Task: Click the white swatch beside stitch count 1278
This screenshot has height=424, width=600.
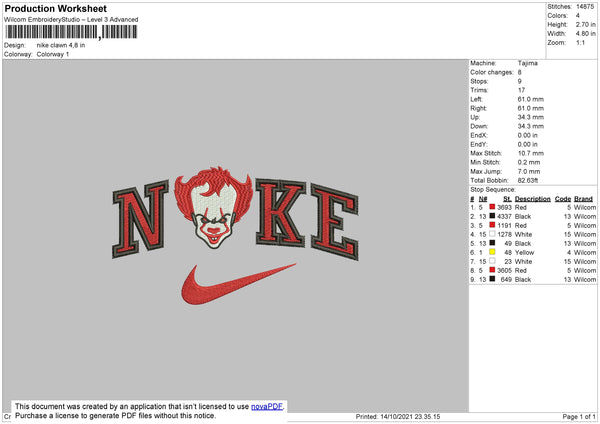Action: tap(492, 234)
